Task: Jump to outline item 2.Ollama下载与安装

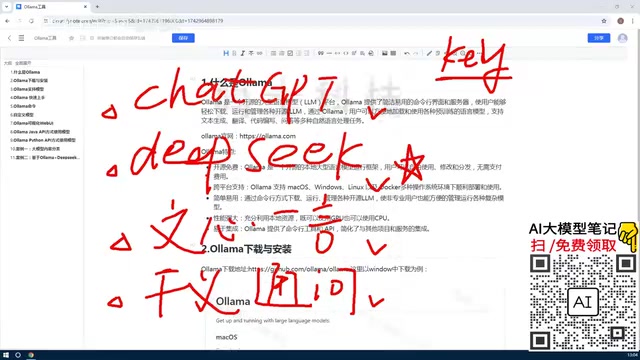Action: click(x=29, y=80)
